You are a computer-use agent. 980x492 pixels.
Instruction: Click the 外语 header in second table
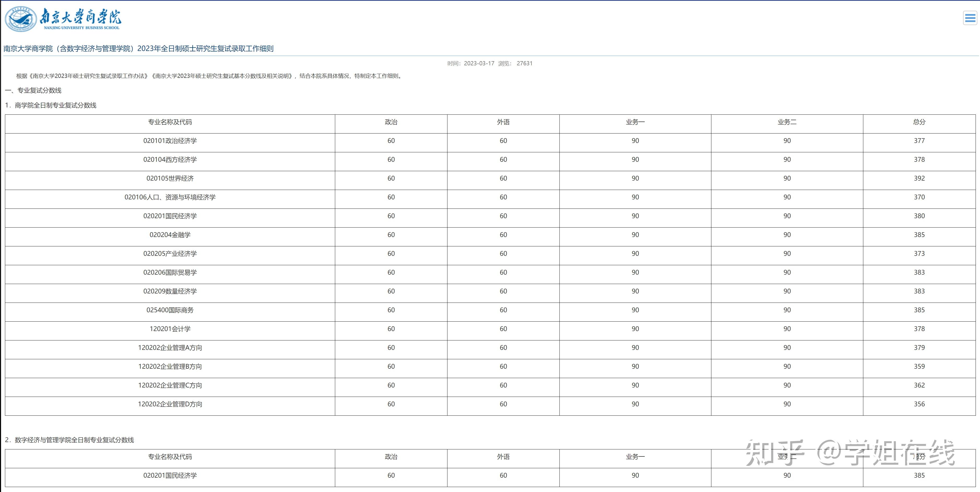pyautogui.click(x=503, y=457)
